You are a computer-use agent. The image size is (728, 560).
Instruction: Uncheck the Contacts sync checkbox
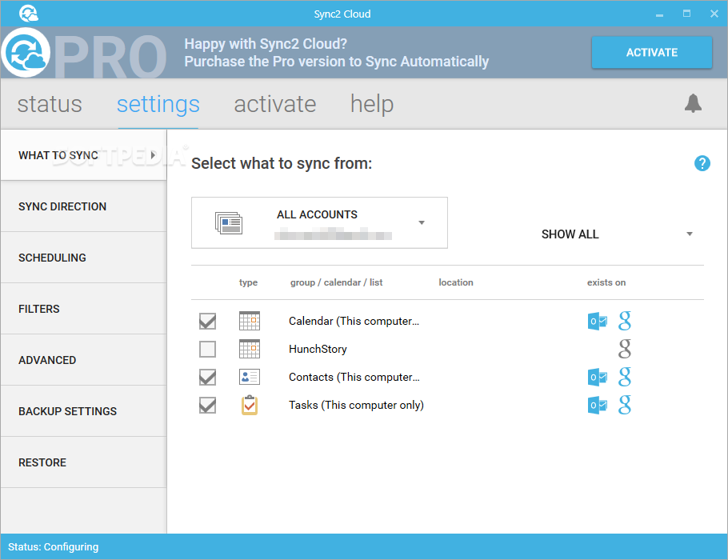point(207,377)
